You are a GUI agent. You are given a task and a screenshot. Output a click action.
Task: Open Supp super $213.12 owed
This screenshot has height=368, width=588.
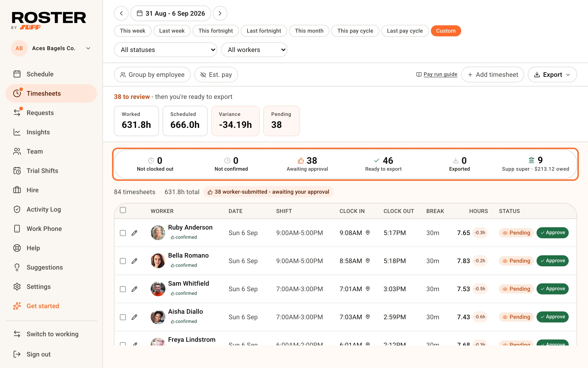pyautogui.click(x=536, y=164)
